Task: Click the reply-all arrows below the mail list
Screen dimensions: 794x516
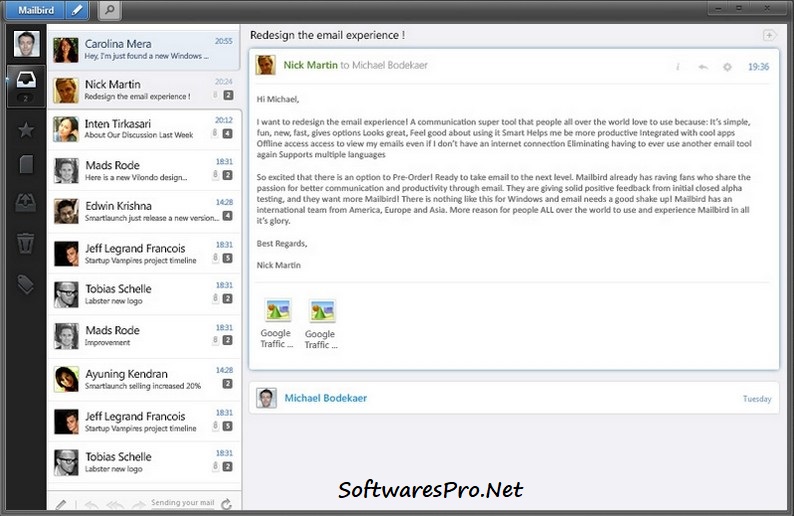Action: (x=115, y=504)
